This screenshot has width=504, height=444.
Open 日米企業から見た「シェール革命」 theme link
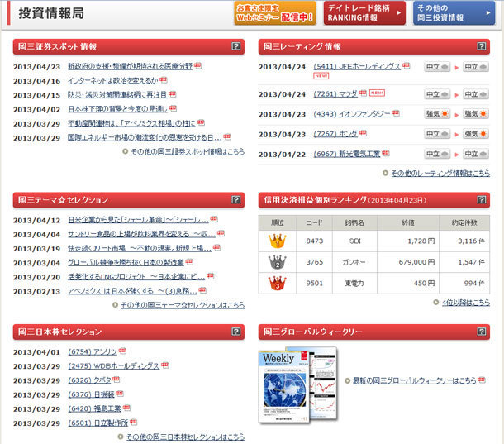[x=138, y=220]
